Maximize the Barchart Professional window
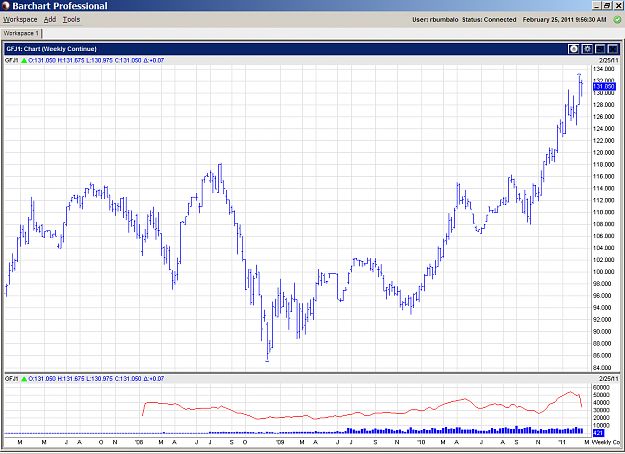This screenshot has width=625, height=454. [607, 6]
